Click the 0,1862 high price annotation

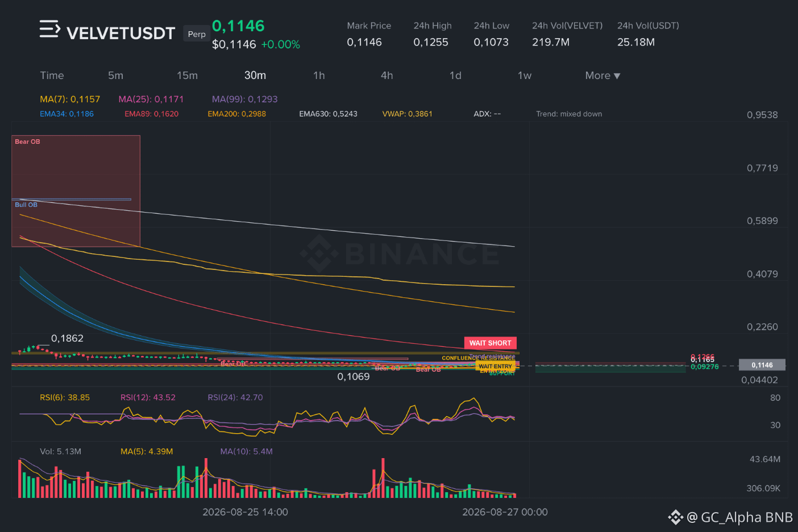click(x=67, y=338)
